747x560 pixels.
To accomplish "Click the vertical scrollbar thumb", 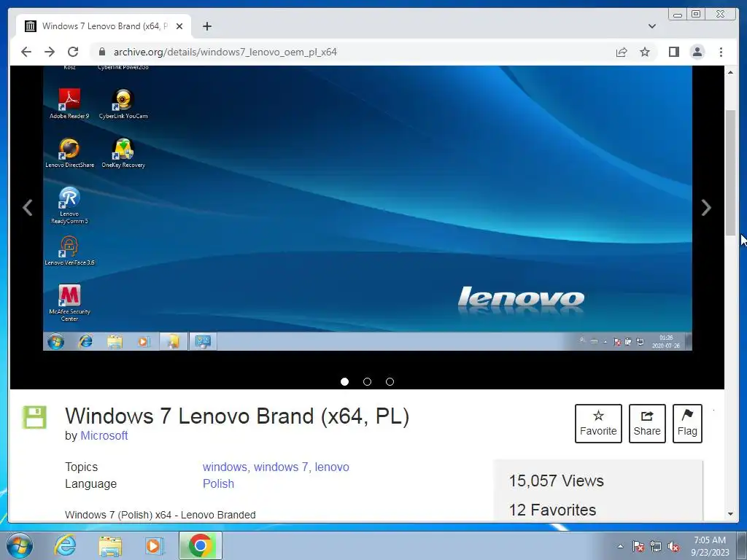I will point(730,172).
